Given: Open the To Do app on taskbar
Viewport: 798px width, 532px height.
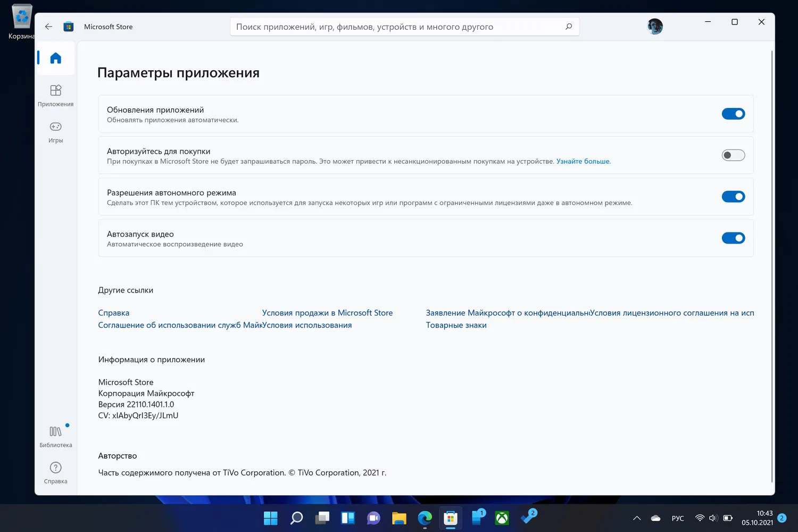Looking at the screenshot, I should pos(528,517).
